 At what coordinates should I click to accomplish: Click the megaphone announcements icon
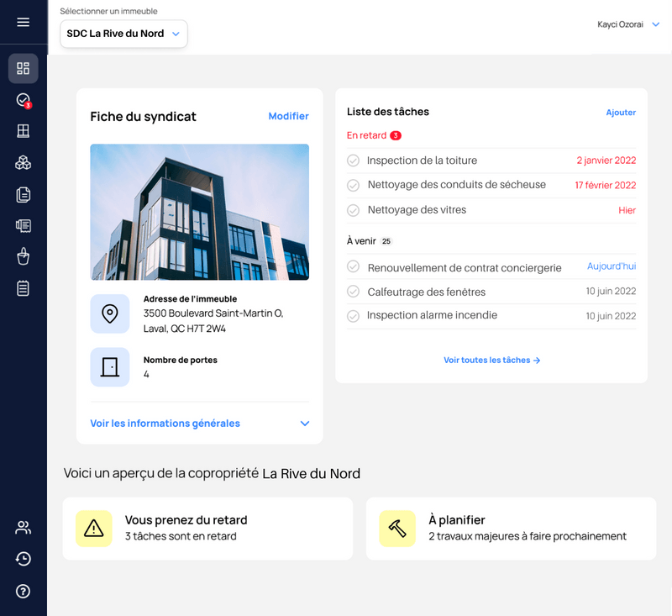click(23, 225)
